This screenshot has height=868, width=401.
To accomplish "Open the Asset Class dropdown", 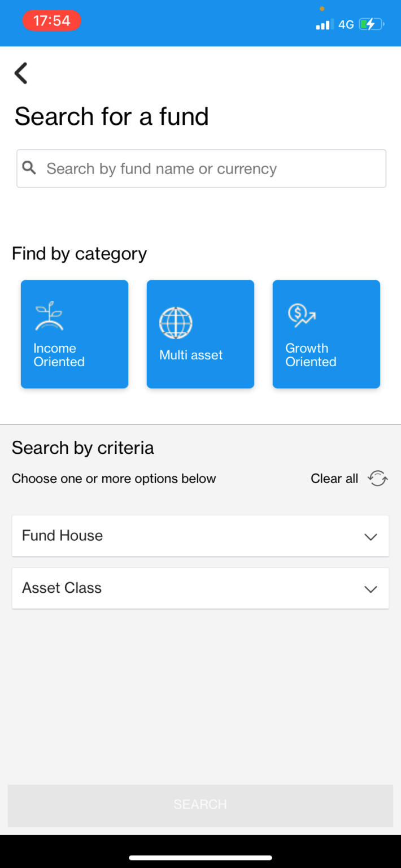I will pos(200,588).
